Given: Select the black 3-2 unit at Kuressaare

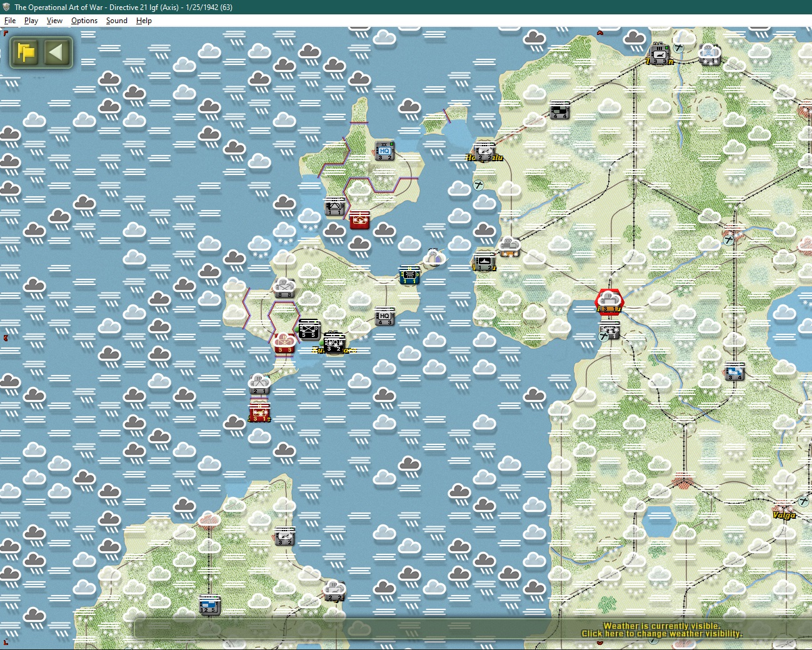Looking at the screenshot, I should 334,342.
